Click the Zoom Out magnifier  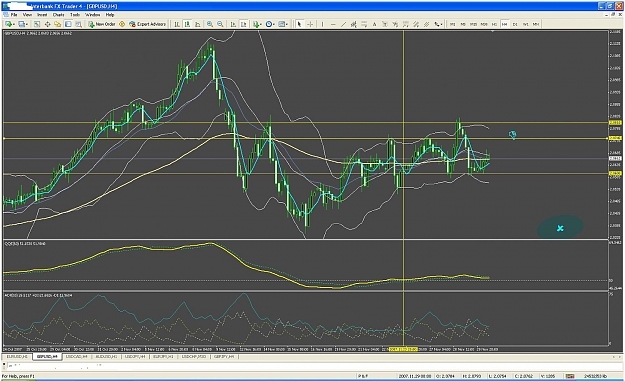click(220, 24)
